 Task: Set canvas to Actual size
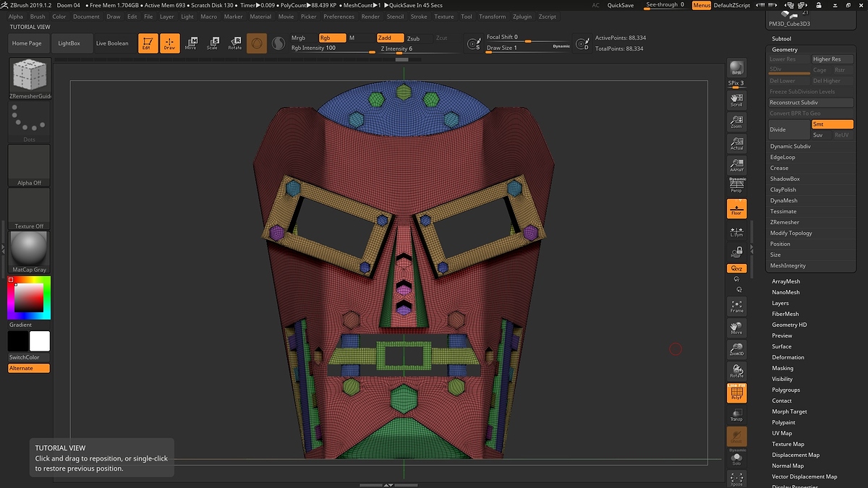(736, 143)
